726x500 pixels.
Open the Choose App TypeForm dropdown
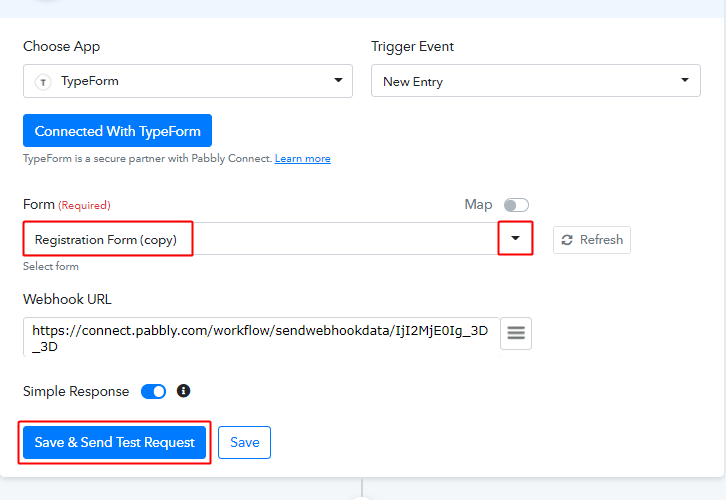point(188,81)
